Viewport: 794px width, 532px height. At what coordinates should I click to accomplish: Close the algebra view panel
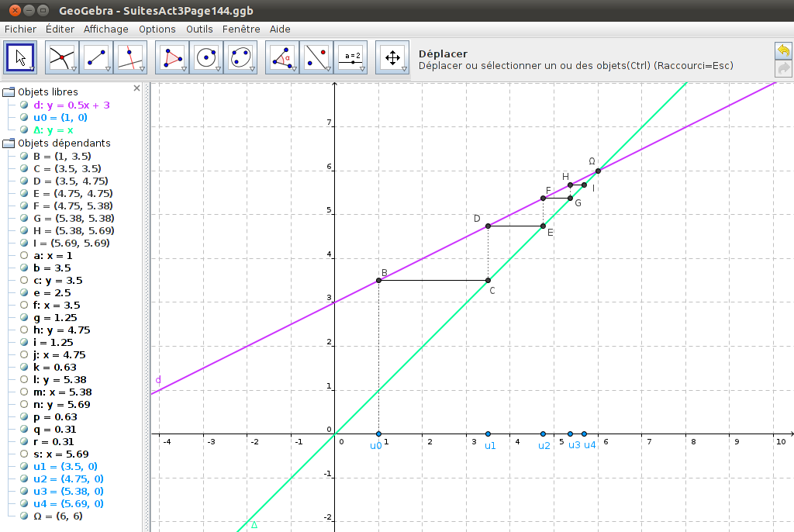137,88
